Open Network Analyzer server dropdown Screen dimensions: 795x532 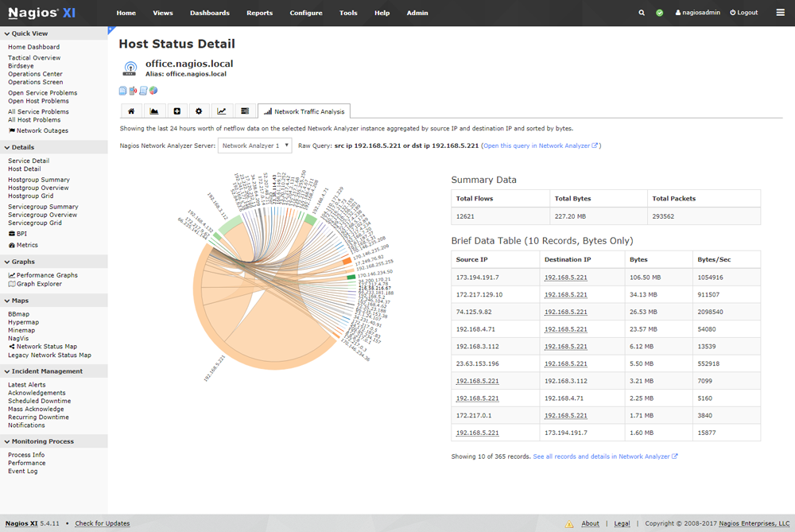[254, 146]
